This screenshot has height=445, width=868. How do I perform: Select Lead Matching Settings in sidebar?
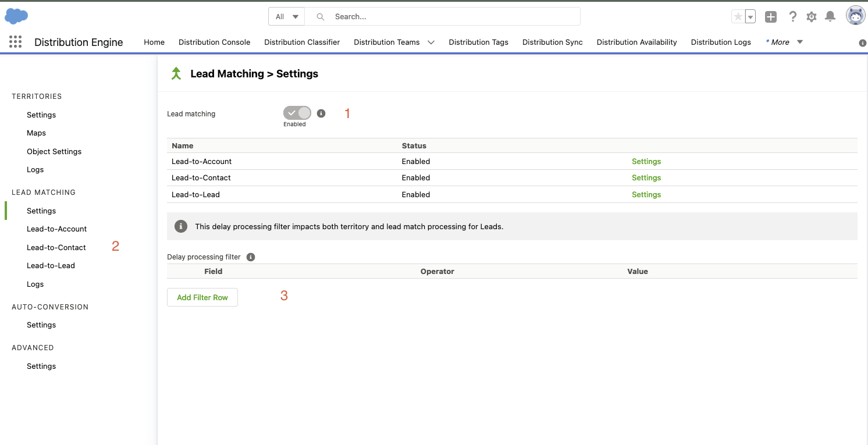coord(41,211)
